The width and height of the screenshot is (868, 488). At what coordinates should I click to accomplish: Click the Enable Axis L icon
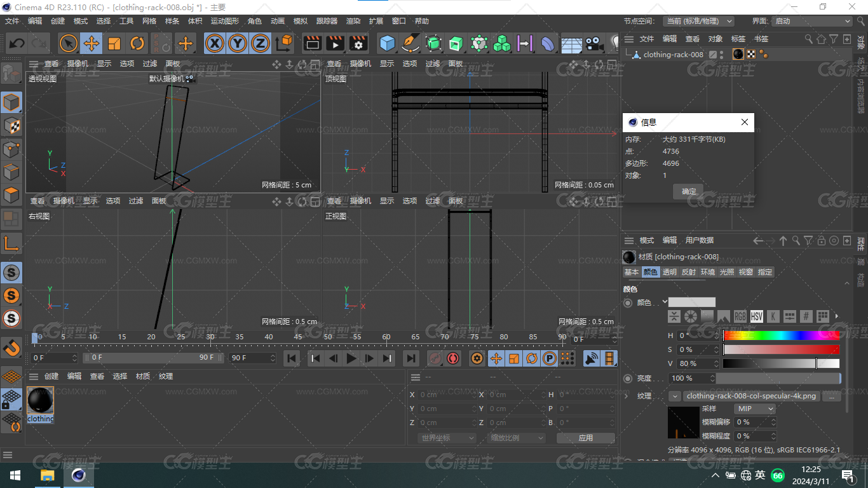point(11,243)
